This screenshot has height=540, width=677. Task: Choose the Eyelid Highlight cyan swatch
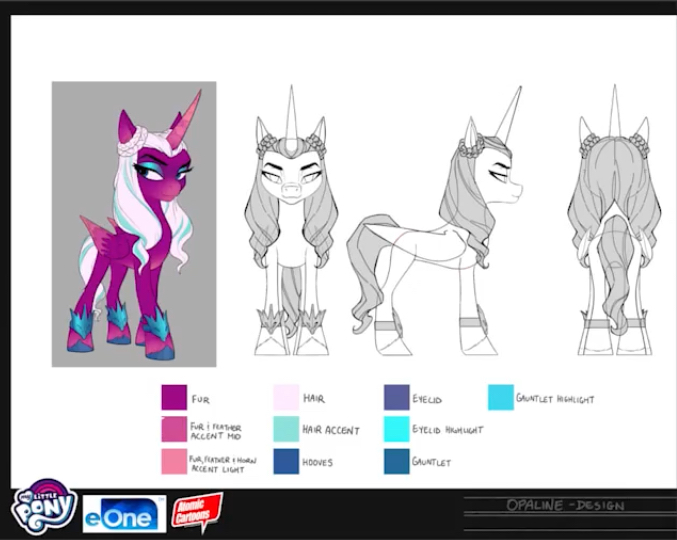396,429
